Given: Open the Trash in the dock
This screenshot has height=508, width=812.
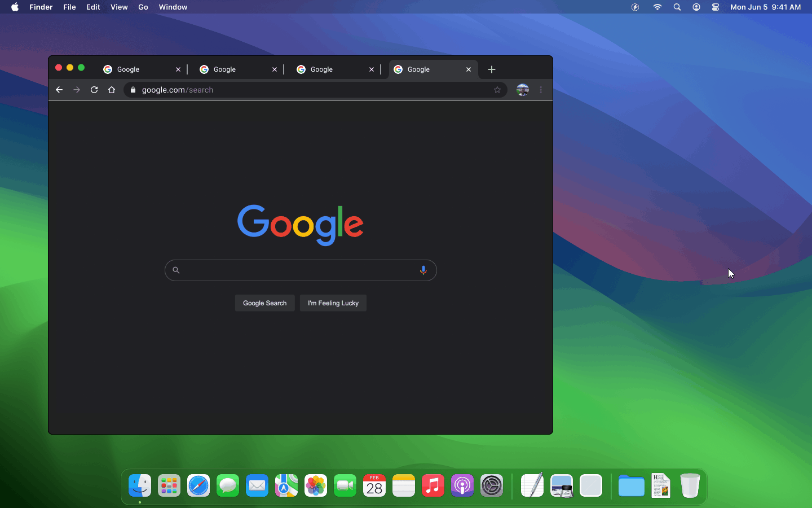Looking at the screenshot, I should coord(690,485).
